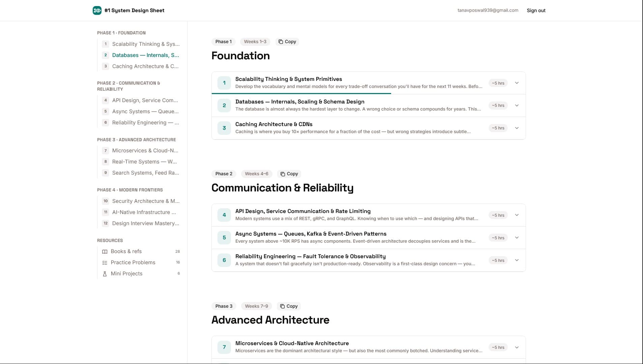Click the Books & refs book icon
This screenshot has height=364, width=643.
coord(105,251)
